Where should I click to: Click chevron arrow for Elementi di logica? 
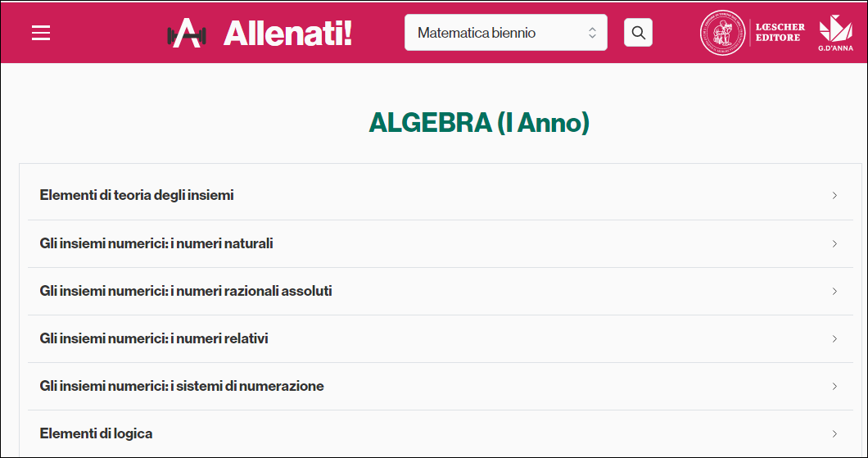[x=834, y=433]
